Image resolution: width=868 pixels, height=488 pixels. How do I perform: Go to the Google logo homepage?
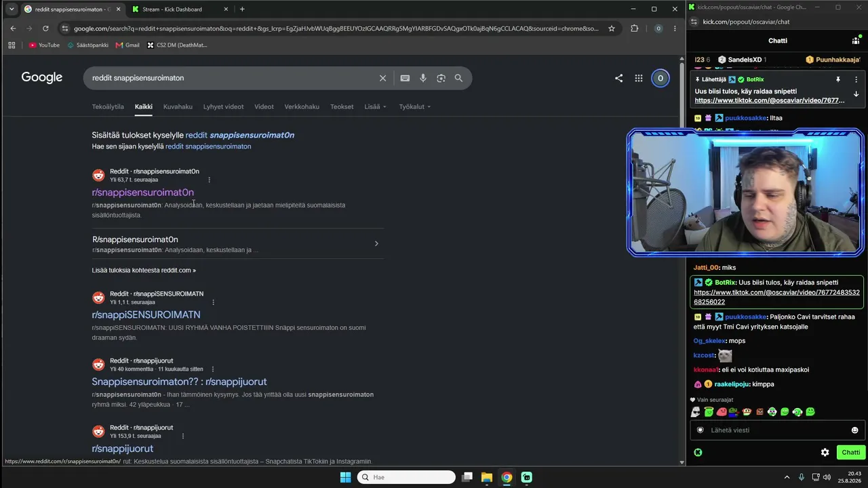[x=42, y=77]
